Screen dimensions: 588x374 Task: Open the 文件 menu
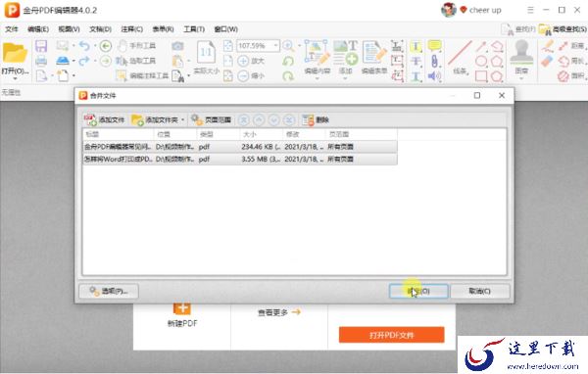point(11,29)
